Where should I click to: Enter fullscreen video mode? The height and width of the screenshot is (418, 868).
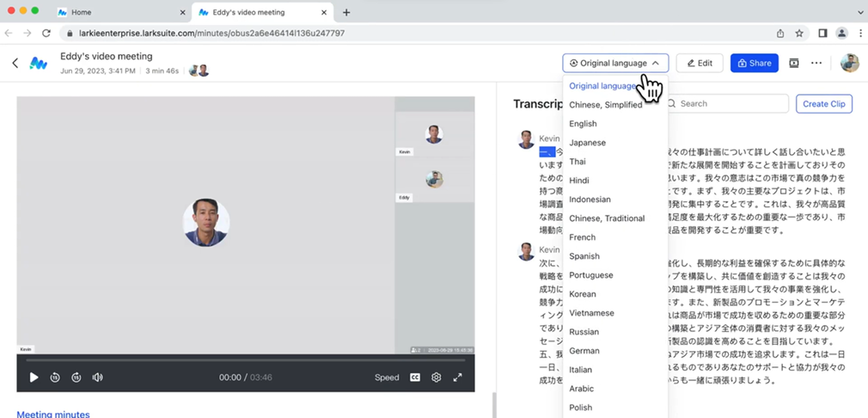(x=458, y=377)
